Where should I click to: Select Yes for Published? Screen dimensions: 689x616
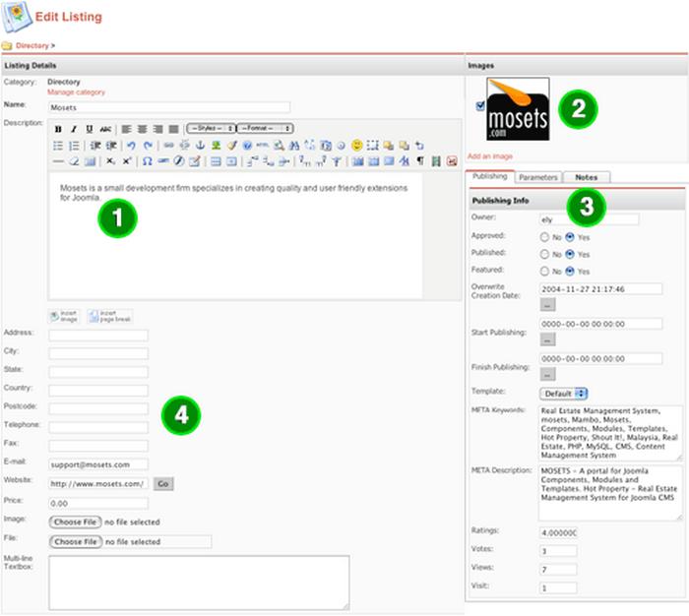(x=571, y=253)
